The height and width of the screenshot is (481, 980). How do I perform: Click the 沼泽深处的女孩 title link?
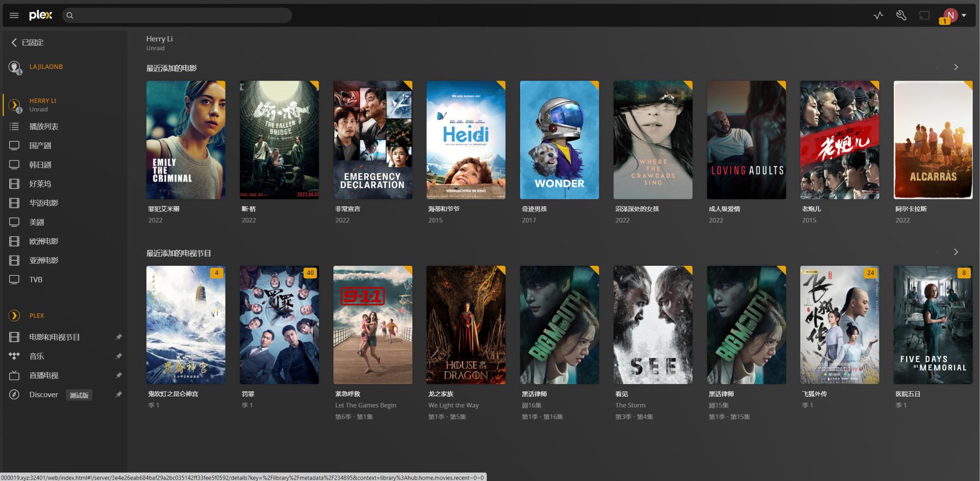tap(637, 209)
